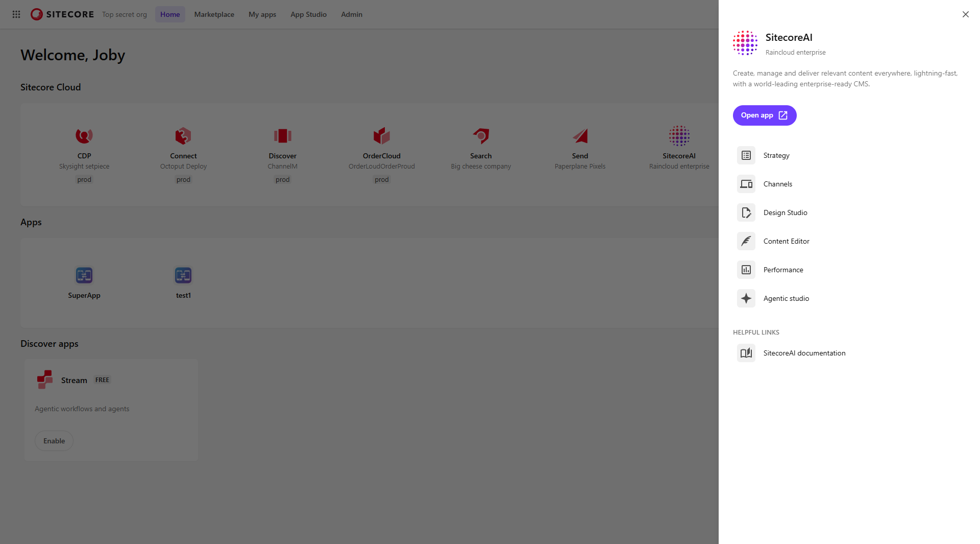Open the App Studio tab
The height and width of the screenshot is (544, 980).
click(x=308, y=14)
